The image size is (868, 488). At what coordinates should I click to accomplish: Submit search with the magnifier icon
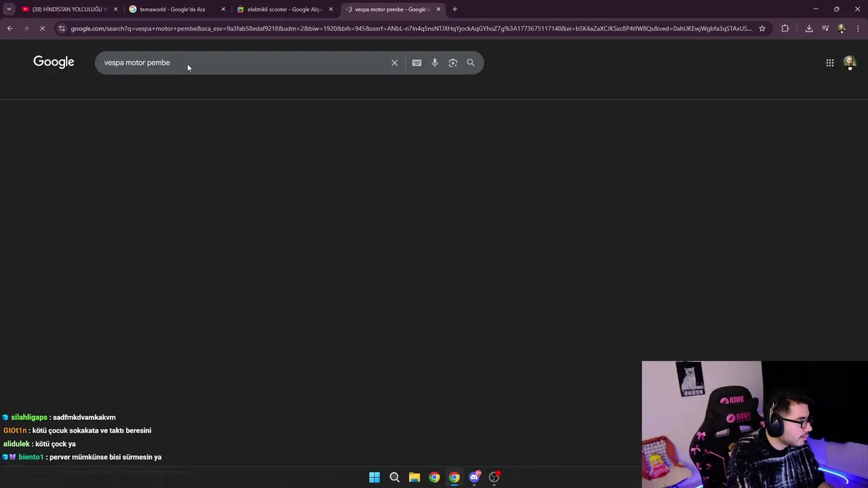471,62
